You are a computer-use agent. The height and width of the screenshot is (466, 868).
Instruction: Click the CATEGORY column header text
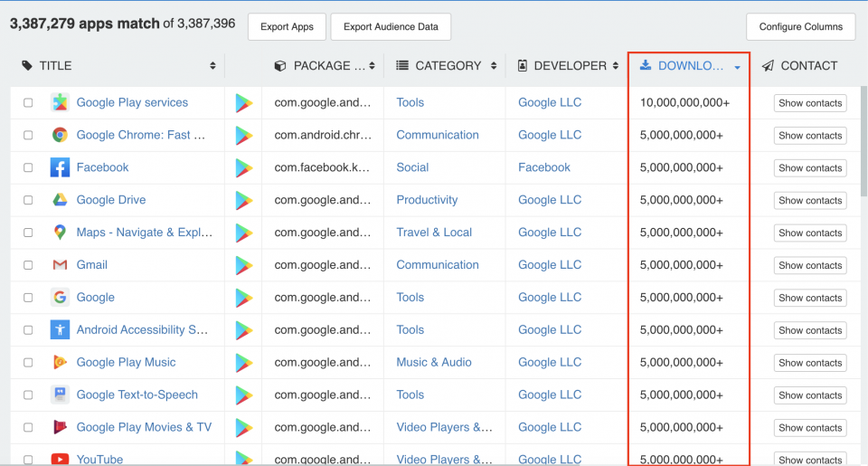pos(448,65)
